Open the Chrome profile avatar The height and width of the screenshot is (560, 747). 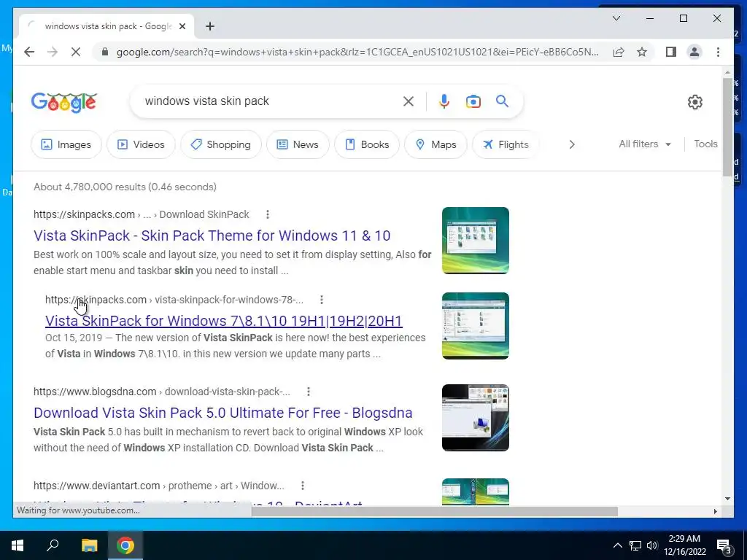(x=694, y=52)
